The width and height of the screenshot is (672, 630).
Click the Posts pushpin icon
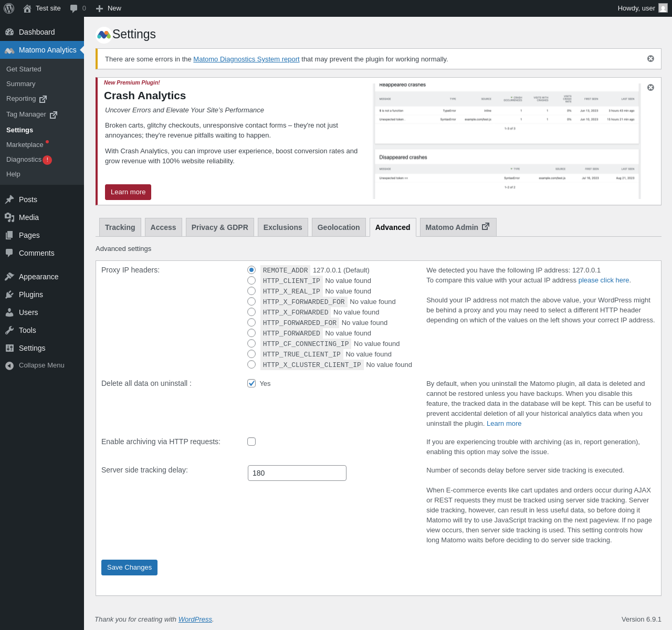9,199
